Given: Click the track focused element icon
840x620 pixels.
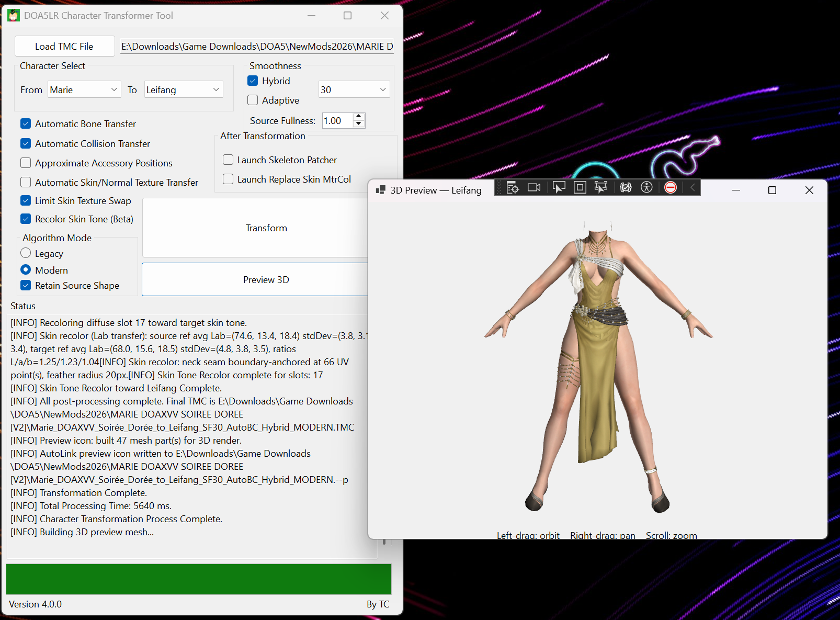Looking at the screenshot, I should [601, 187].
